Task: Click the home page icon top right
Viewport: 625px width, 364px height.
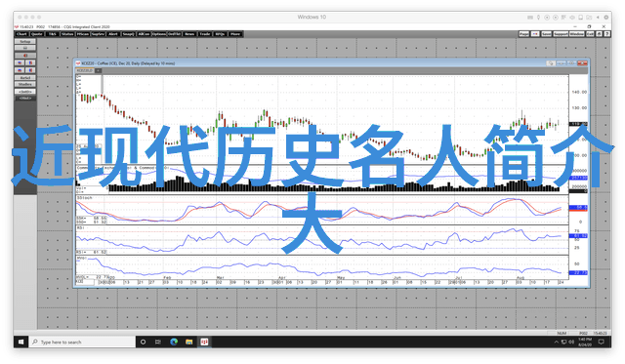Action: pyautogui.click(x=599, y=34)
